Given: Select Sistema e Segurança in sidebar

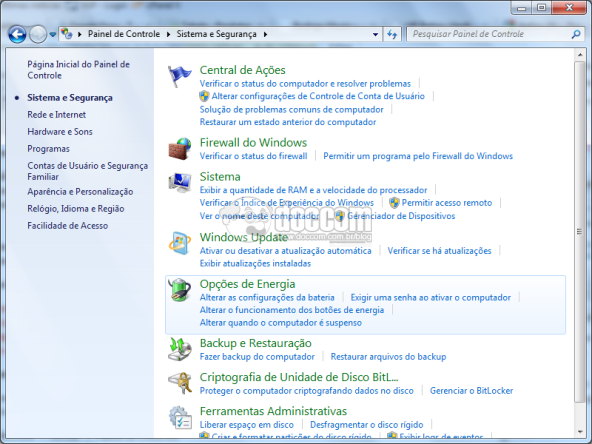Looking at the screenshot, I should [x=70, y=98].
